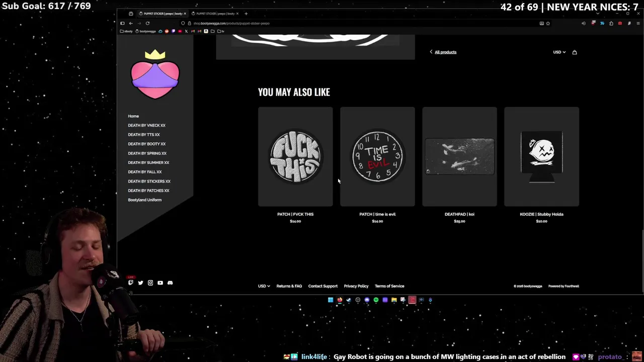Open DEATH BY SUMMER XX category
The width and height of the screenshot is (644, 362).
(x=148, y=162)
